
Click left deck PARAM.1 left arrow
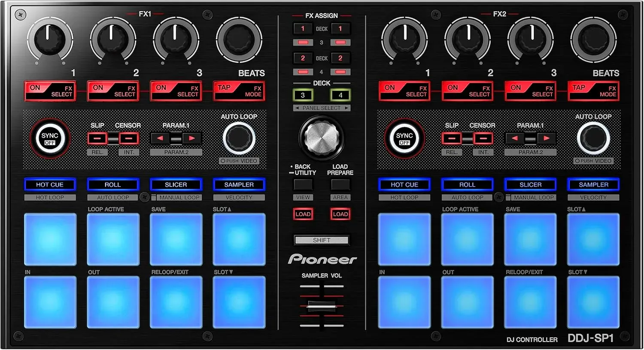[160, 139]
